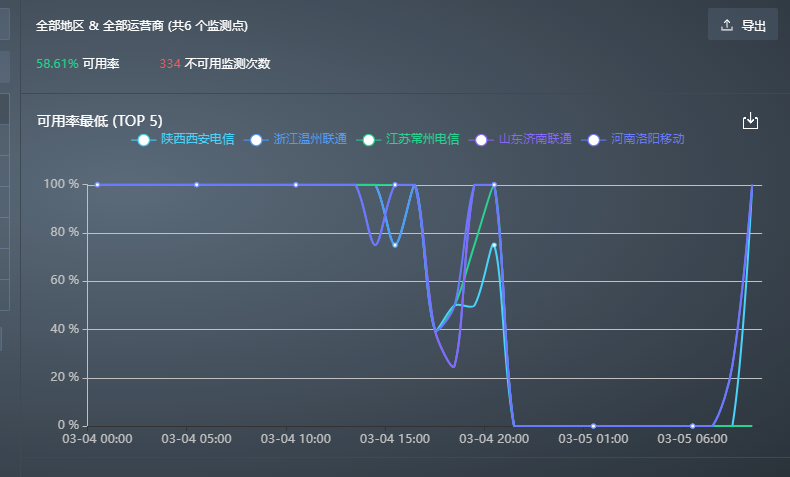Pick the 100% data point at 03-04 10:00

(295, 185)
